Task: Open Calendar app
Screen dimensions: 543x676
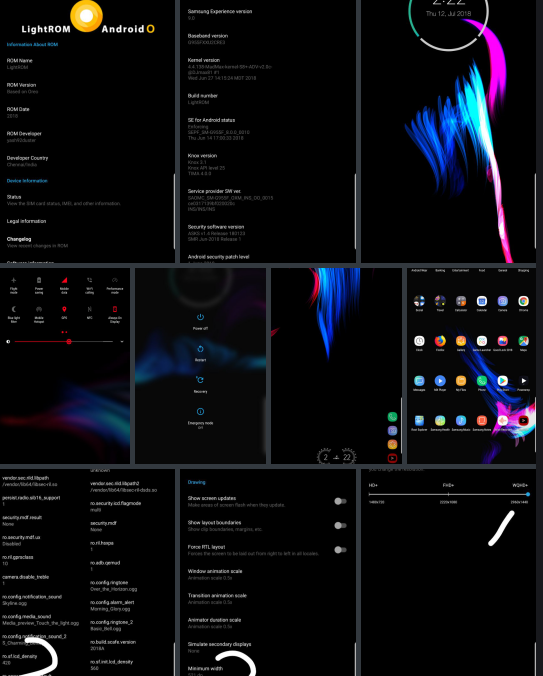Action: [x=482, y=301]
